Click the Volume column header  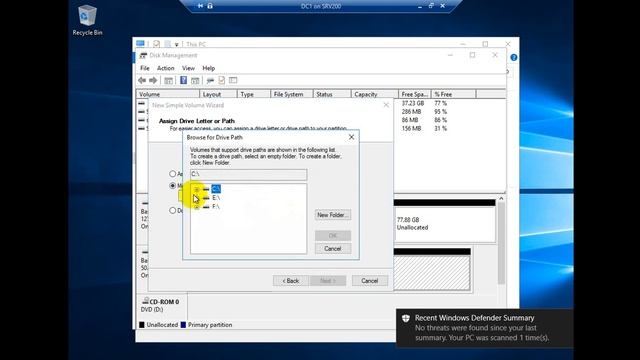168,94
